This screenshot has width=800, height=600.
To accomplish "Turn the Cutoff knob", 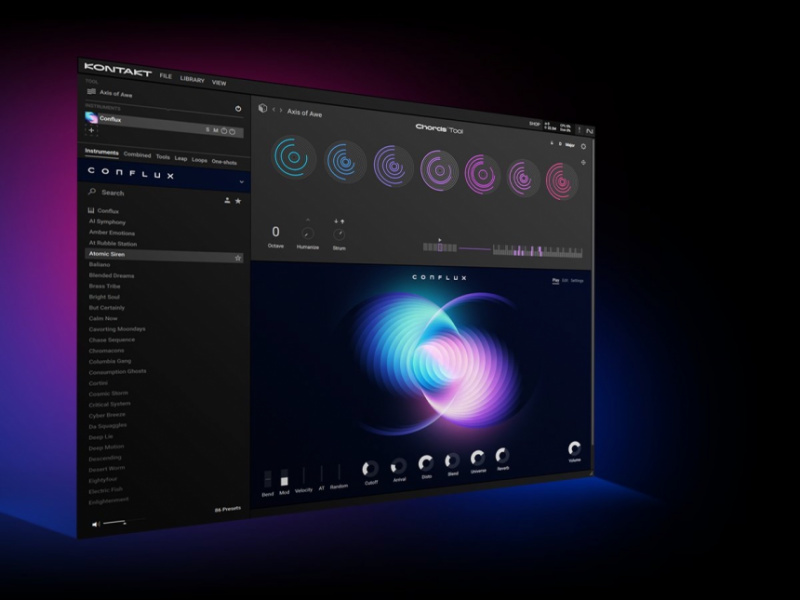I will [372, 468].
